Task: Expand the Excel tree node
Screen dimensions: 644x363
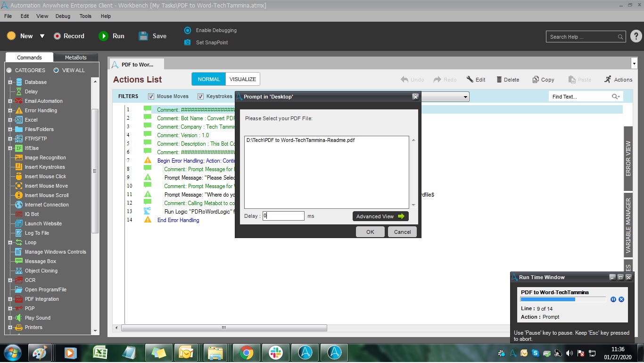Action: tap(10, 120)
